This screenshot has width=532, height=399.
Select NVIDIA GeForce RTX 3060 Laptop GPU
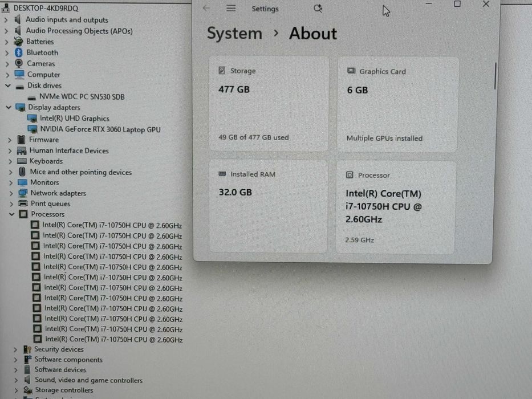coord(100,129)
